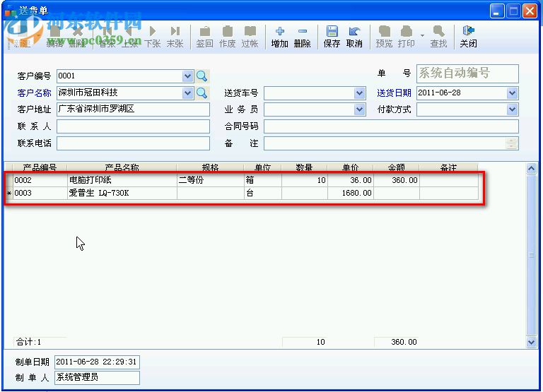Click the 客户地址 input field
The image size is (543, 392).
click(134, 109)
